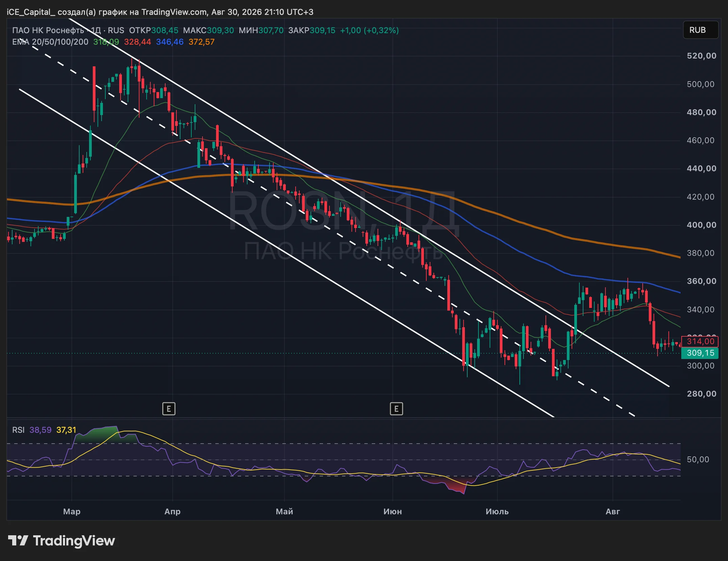This screenshot has width=728, height=561.
Task: Click the 420,00 price axis label
Action: point(701,197)
